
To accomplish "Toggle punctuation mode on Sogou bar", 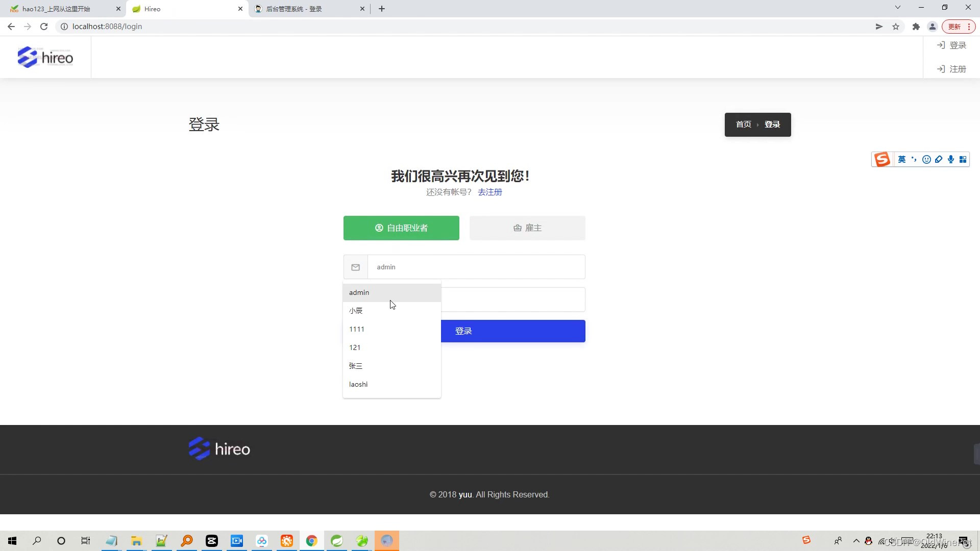I will click(x=914, y=159).
